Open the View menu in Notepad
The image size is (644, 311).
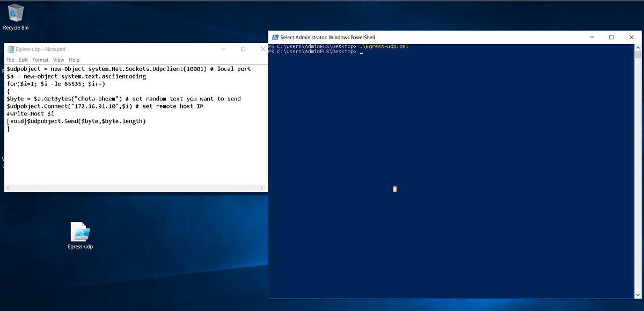(x=58, y=60)
